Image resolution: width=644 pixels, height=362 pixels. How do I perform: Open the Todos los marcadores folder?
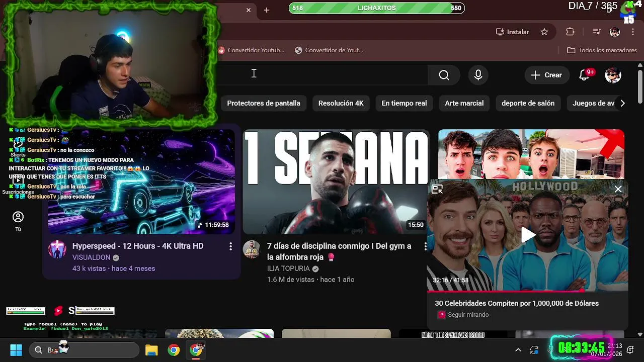(x=602, y=50)
